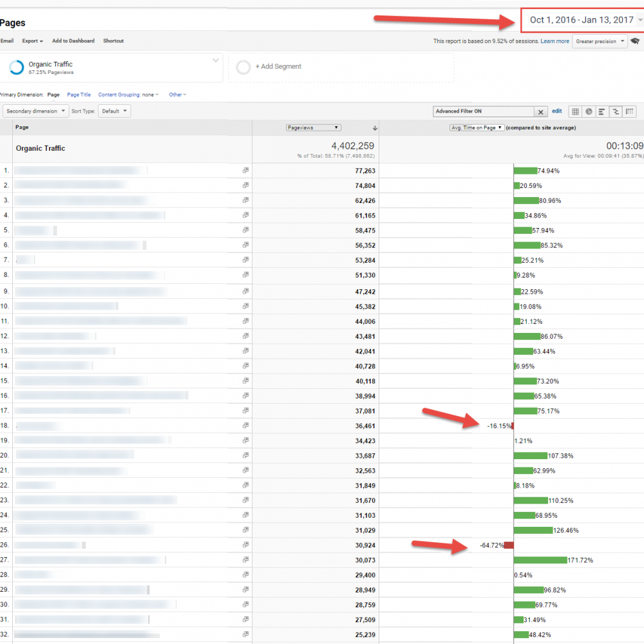Click the 4,402,259 total pageviews value
Viewport: 644px width, 644px height.
353,146
